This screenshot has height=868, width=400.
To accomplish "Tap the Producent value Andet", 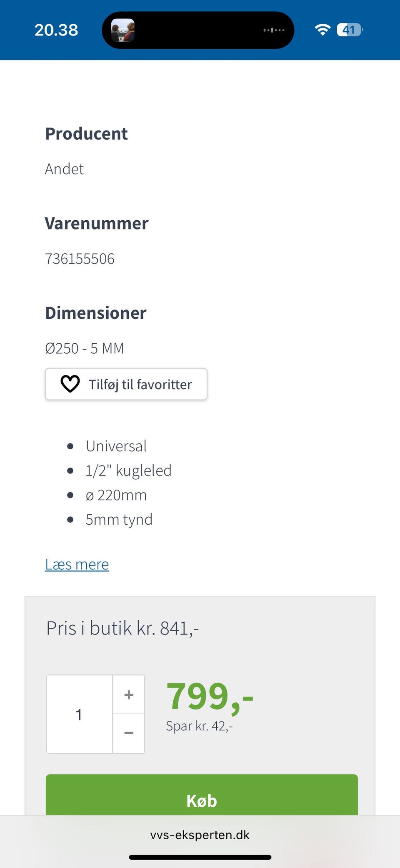I will [65, 169].
